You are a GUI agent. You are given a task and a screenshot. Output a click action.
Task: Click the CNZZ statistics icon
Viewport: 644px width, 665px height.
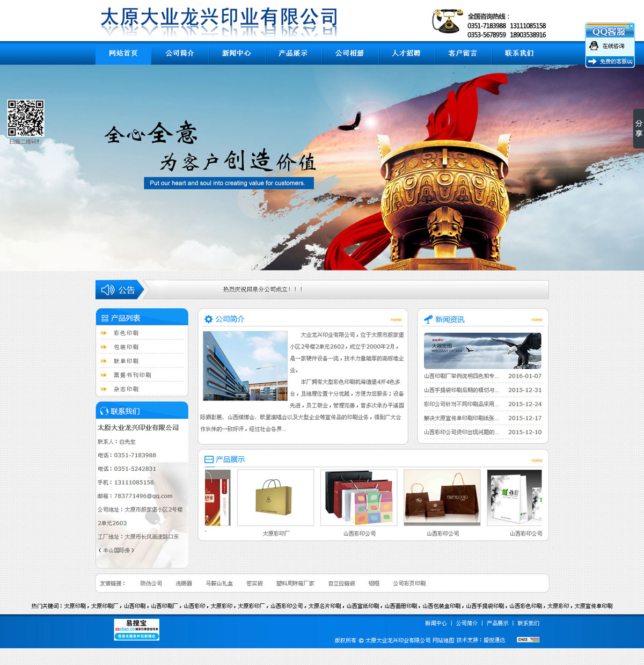pyautogui.click(x=528, y=640)
